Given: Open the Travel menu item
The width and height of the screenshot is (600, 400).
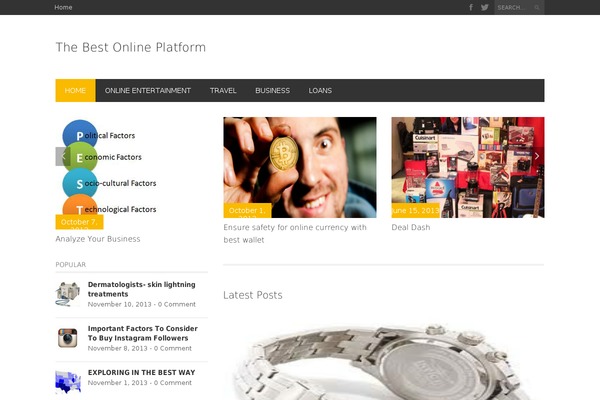Looking at the screenshot, I should click(223, 90).
